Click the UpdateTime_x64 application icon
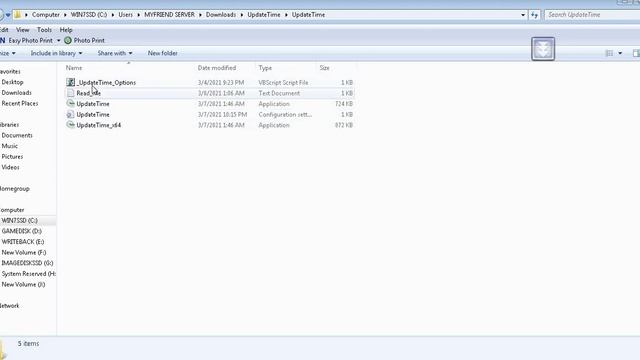This screenshot has width=640, height=360. click(71, 125)
